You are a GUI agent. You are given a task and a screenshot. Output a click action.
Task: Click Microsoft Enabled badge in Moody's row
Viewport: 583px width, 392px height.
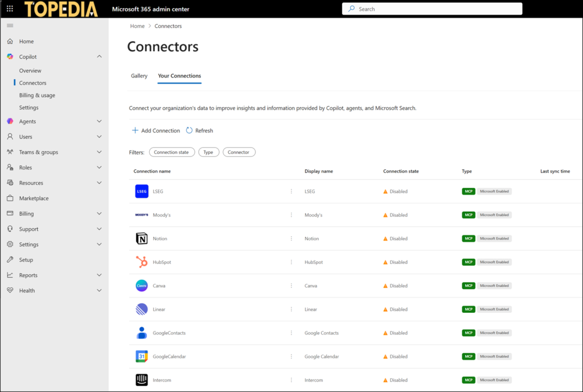click(494, 214)
